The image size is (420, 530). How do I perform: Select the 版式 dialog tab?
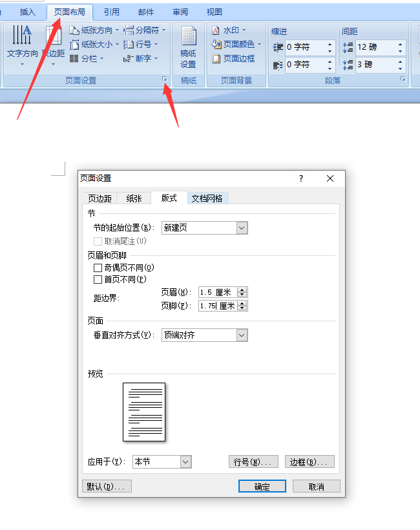point(169,198)
